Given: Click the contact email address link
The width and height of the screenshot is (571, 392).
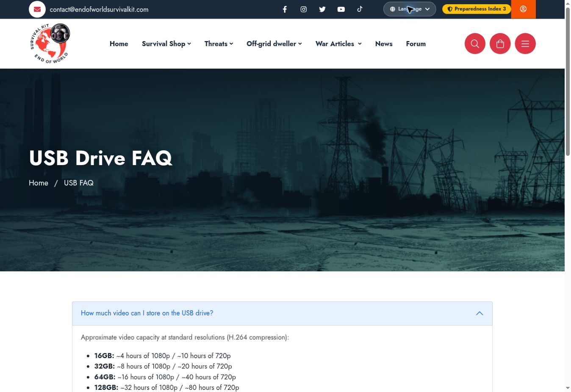Looking at the screenshot, I should 99,9.
